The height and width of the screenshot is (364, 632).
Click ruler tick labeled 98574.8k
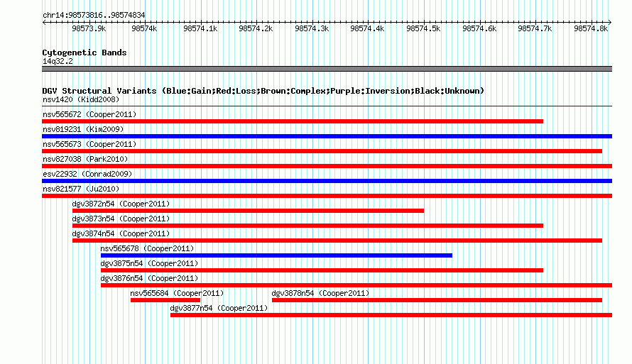(x=591, y=28)
